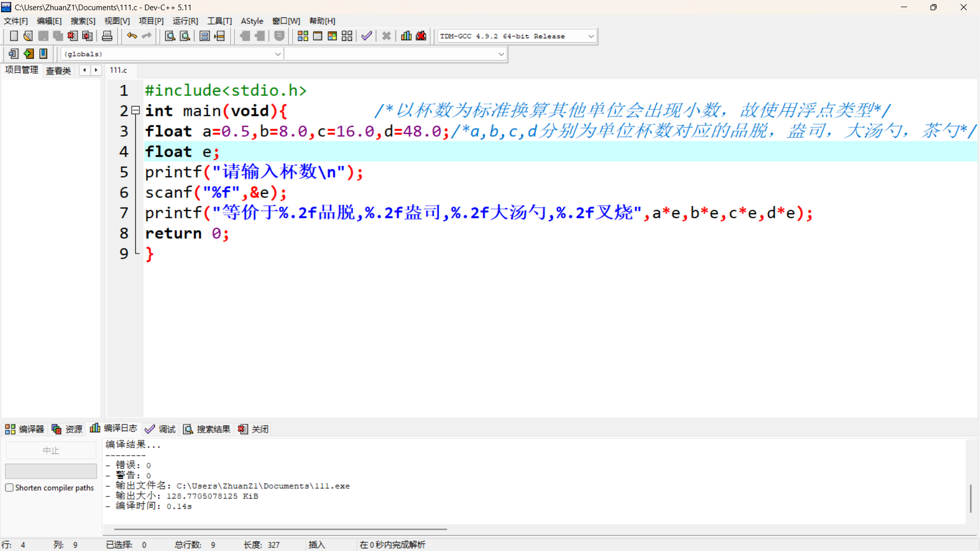The width and height of the screenshot is (980, 551).
Task: Click the Compile icon with colored squares
Action: pyautogui.click(x=303, y=36)
